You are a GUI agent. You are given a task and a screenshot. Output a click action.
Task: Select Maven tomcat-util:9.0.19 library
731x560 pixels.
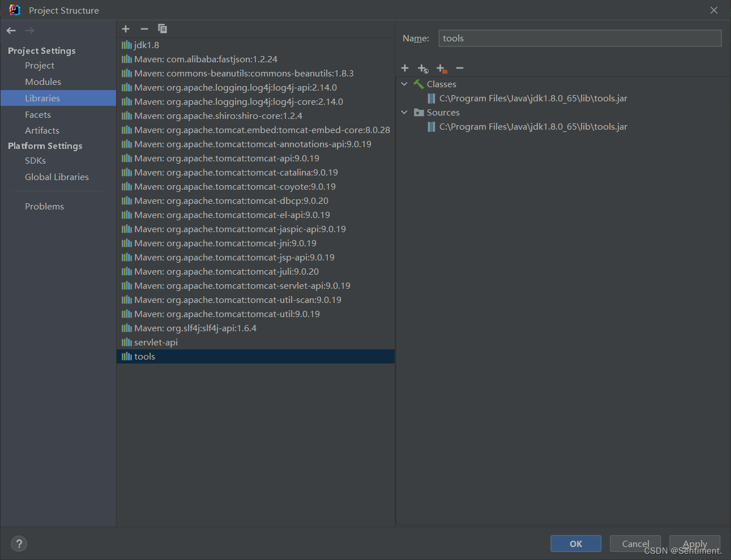click(255, 314)
